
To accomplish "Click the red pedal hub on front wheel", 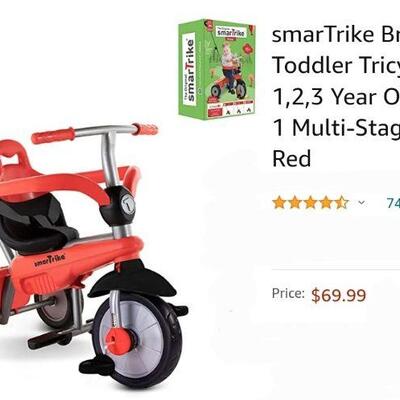I will pyautogui.click(x=116, y=340).
